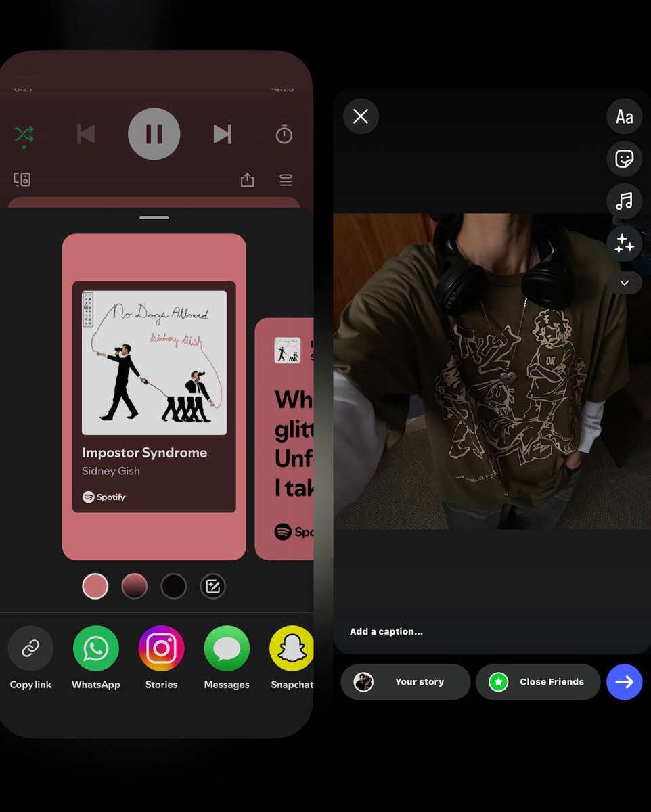Click the Sidney Gish artist name
The image size is (651, 812).
pyautogui.click(x=111, y=471)
